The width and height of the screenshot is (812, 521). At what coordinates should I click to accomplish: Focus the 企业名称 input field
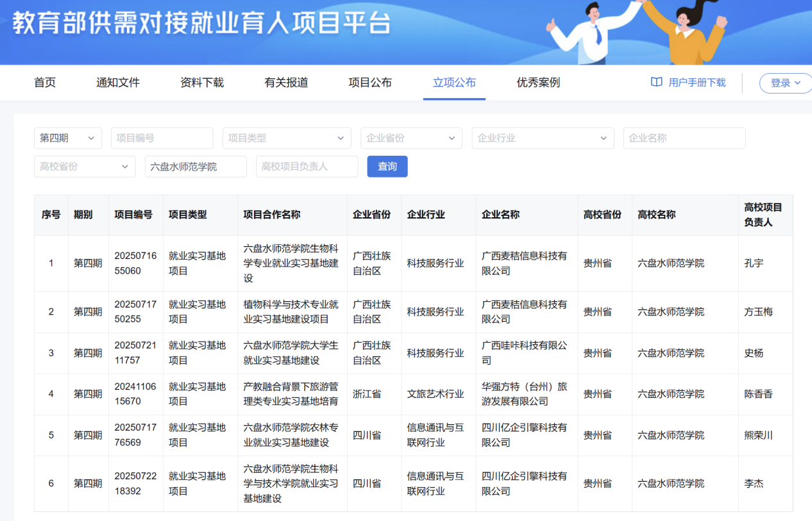pyautogui.click(x=684, y=138)
